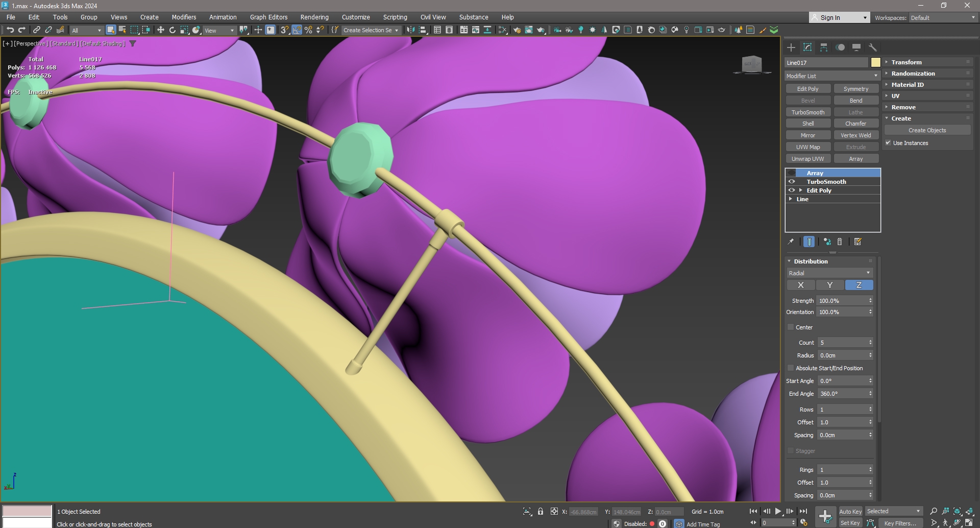Click the Line017 object color swatch
Viewport: 980px width, 528px height.
point(875,62)
